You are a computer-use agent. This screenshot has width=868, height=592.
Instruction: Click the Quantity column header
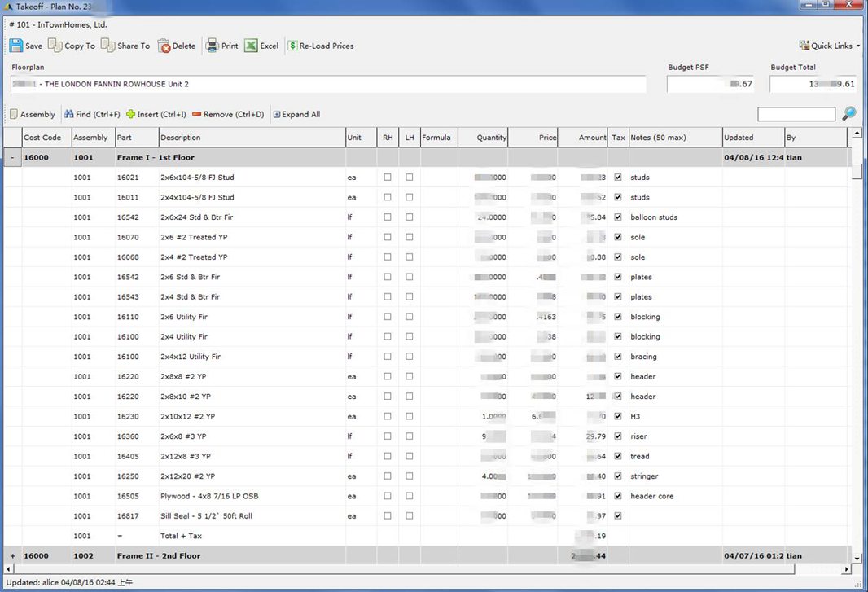(483, 138)
